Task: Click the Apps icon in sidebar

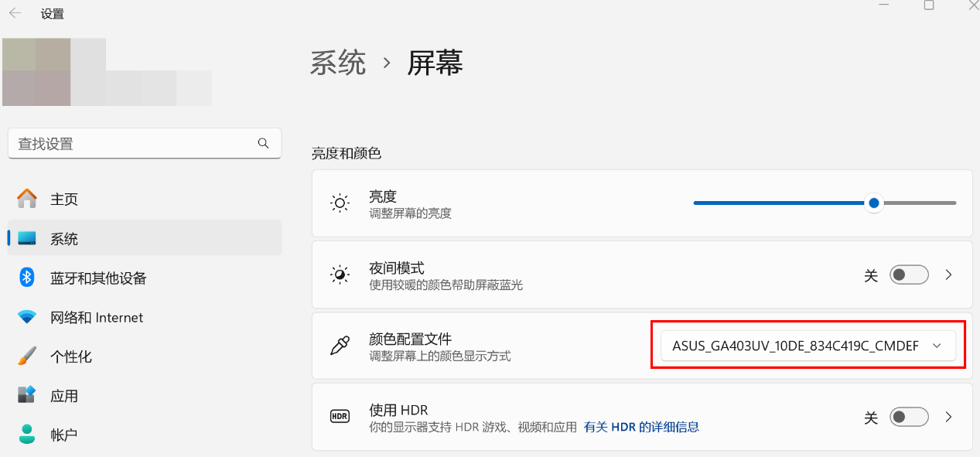Action: 27,395
